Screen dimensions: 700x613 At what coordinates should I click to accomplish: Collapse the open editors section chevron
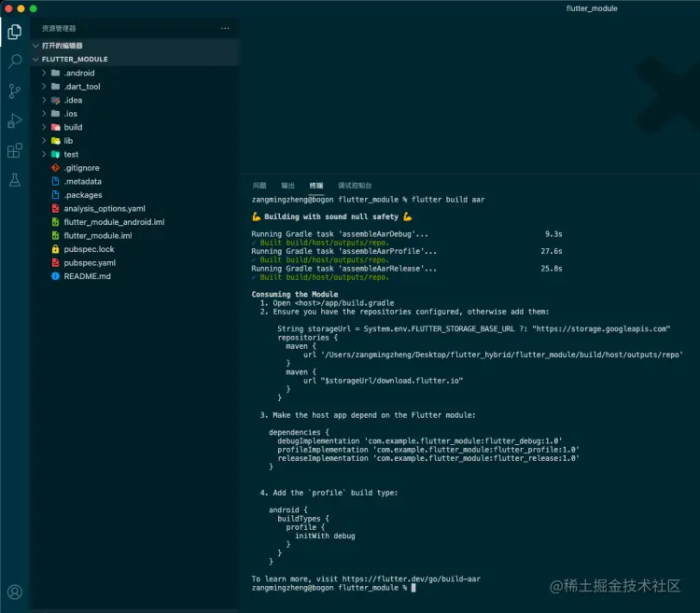(x=35, y=46)
